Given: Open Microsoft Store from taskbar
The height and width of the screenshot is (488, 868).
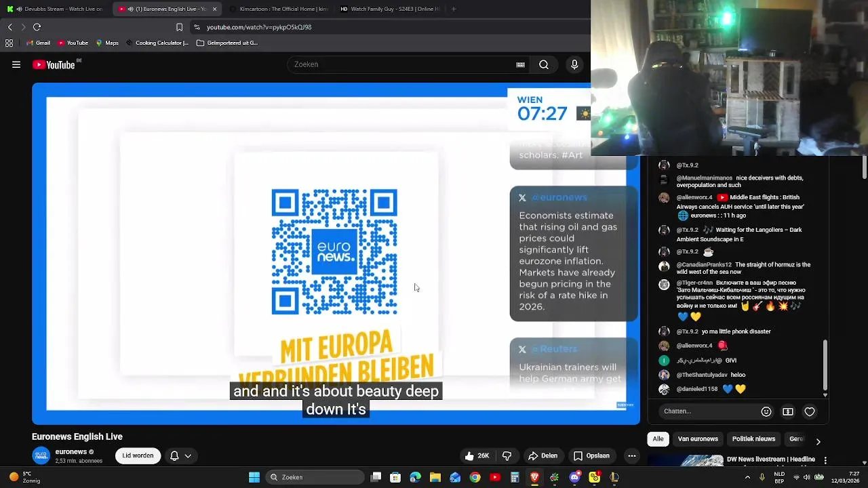Looking at the screenshot, I should click(395, 477).
